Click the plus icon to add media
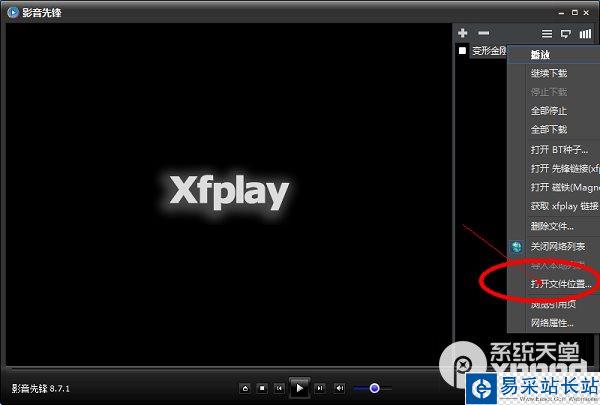600x405 pixels. pyautogui.click(x=463, y=33)
